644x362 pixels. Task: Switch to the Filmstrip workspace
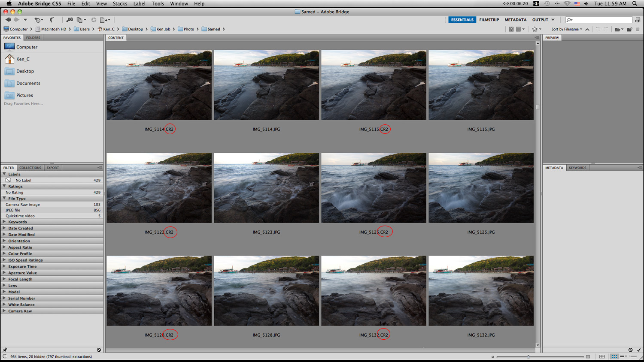tap(489, 20)
